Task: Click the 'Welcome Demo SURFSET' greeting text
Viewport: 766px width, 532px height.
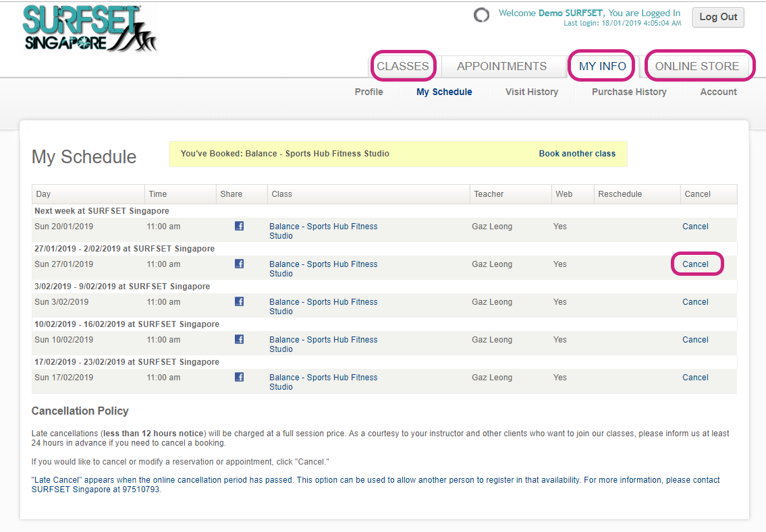Action: [589, 13]
